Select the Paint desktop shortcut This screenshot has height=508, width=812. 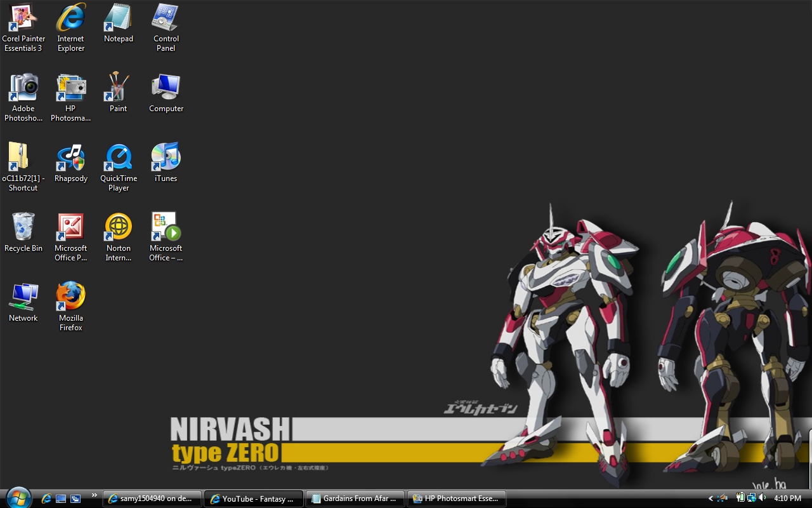point(119,93)
